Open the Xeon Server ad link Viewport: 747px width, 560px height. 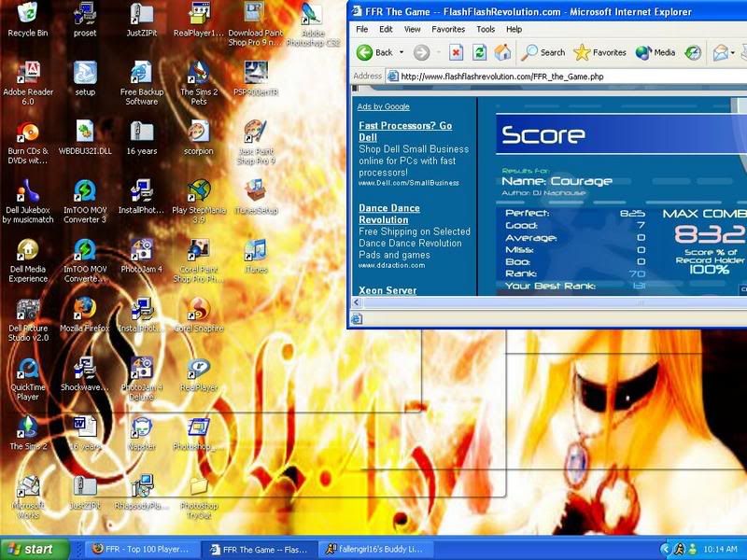[388, 290]
